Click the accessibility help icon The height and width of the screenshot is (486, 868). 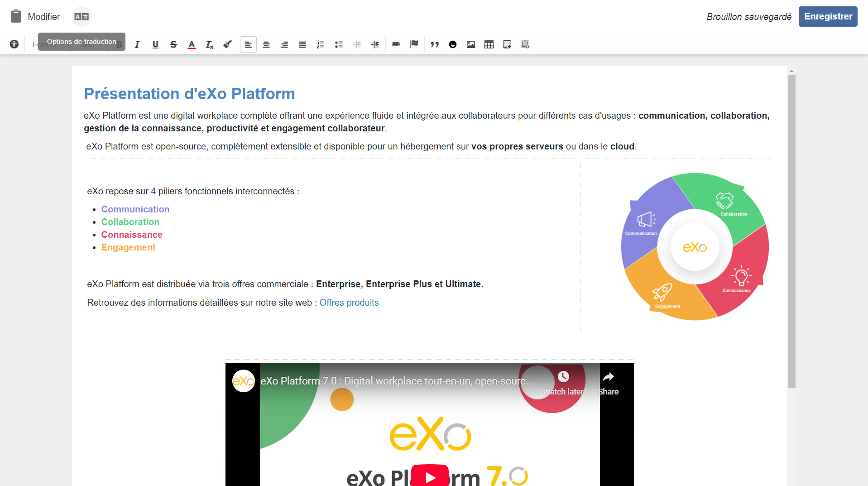pyautogui.click(x=14, y=44)
